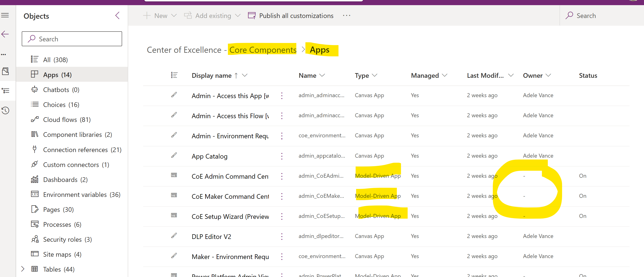Image resolution: width=644 pixels, height=277 pixels.
Task: Open the toolbar more commands menu
Action: 347,15
